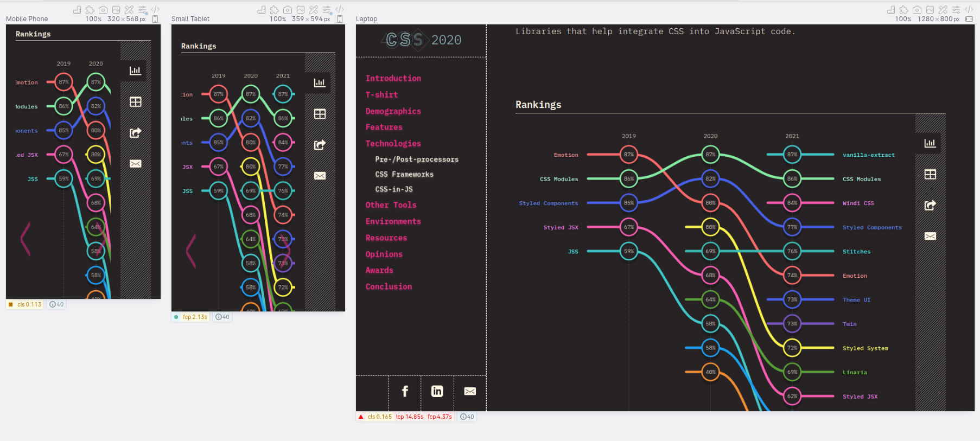Open the Small Tablet 100% zoom dropdown

click(x=278, y=19)
